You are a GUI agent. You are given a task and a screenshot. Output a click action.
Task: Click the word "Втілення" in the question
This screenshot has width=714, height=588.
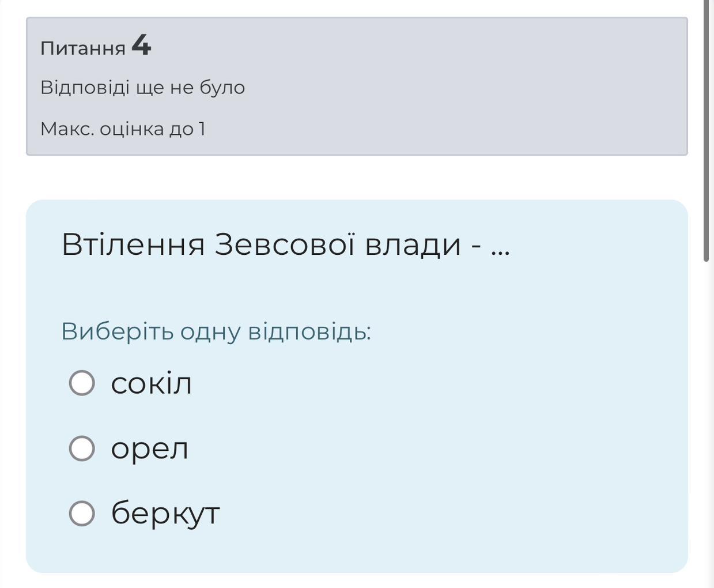pyautogui.click(x=133, y=244)
